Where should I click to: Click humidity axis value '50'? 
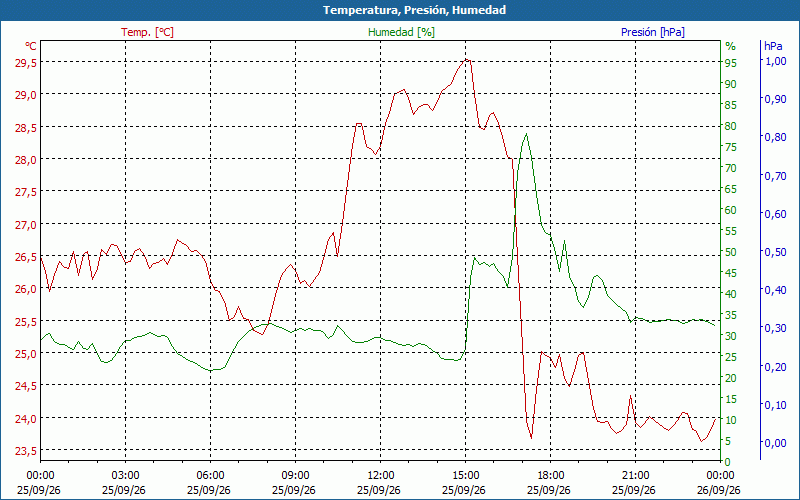pos(731,252)
